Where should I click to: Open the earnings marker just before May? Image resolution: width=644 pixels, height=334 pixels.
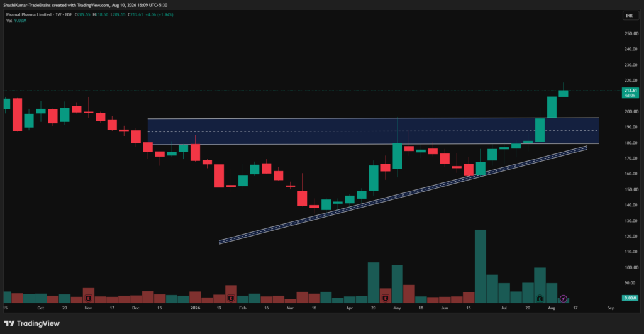(x=386, y=299)
